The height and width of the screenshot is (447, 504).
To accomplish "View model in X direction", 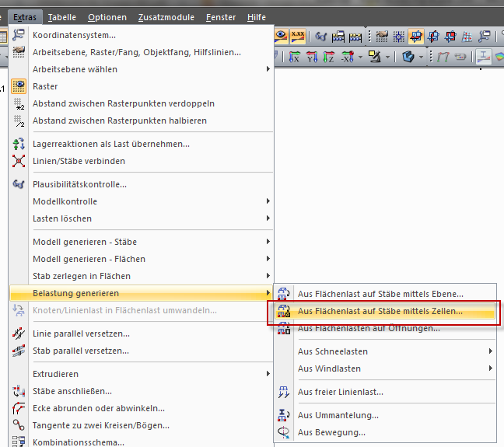I will [294, 57].
